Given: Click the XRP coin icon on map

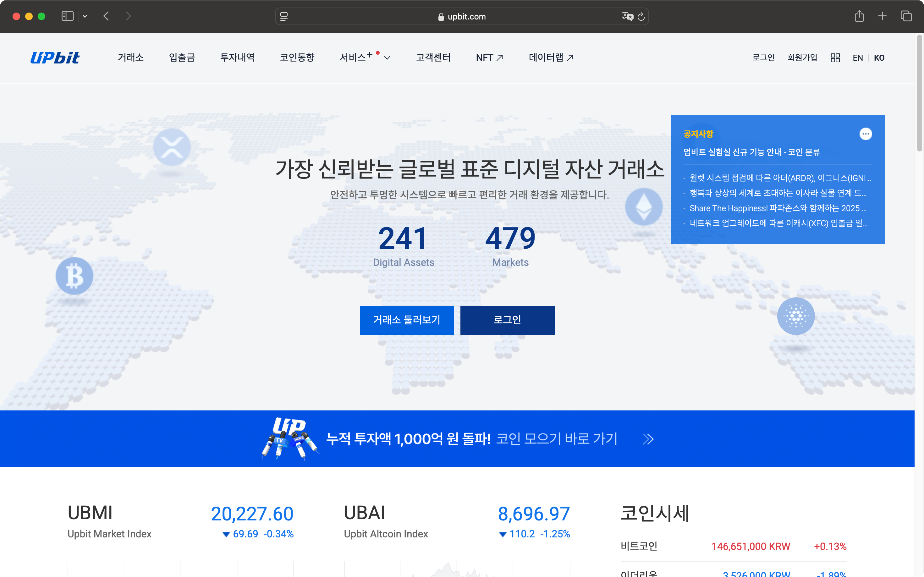Looking at the screenshot, I should point(172,147).
